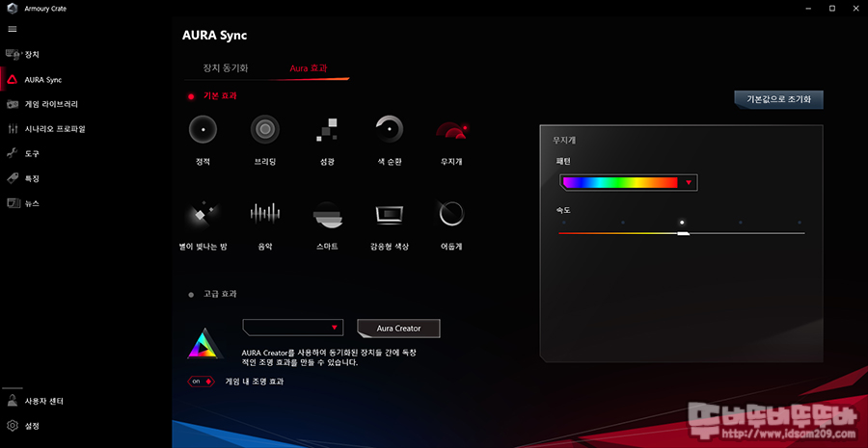Click the 게임 라이브러리 sidebar icon

(13, 104)
